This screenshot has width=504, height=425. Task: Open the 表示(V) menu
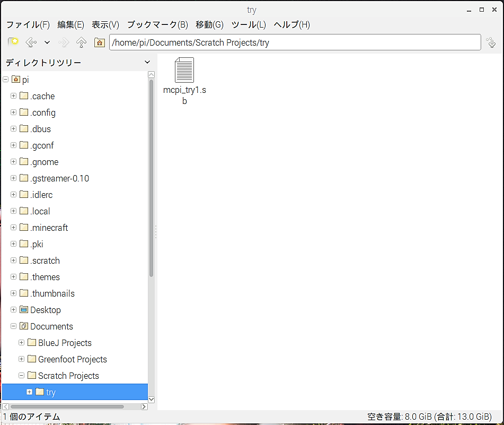tap(105, 25)
